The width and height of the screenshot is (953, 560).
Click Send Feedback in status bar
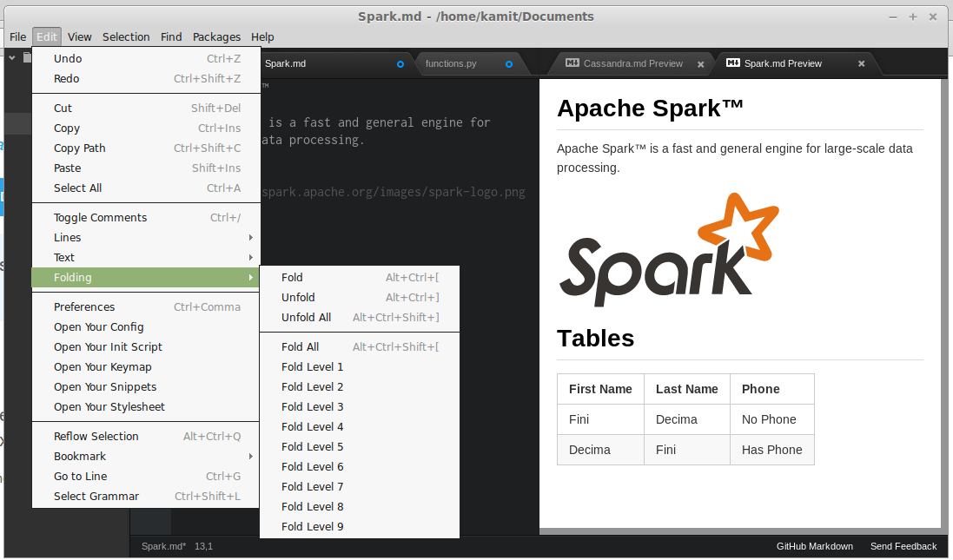coord(903,547)
